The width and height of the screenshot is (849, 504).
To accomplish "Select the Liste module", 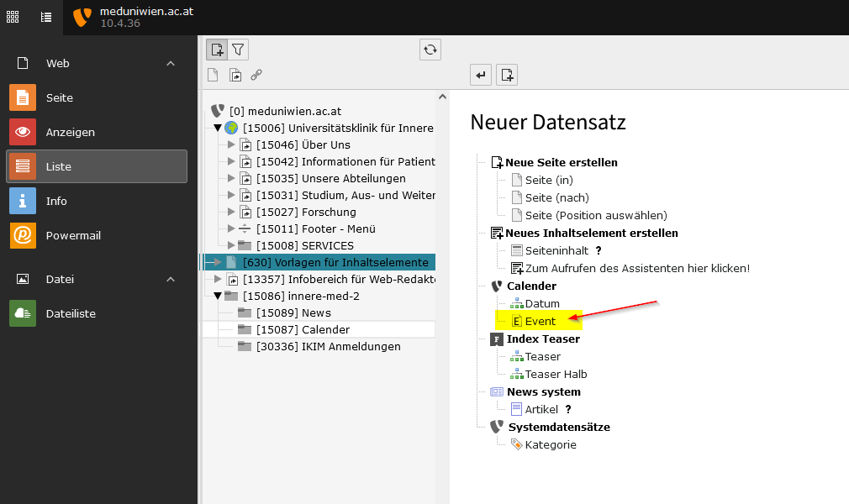I will [97, 166].
